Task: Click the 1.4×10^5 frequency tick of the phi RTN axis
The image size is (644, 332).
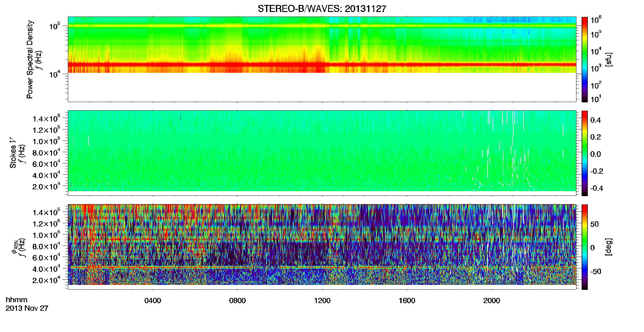Action: pos(46,212)
